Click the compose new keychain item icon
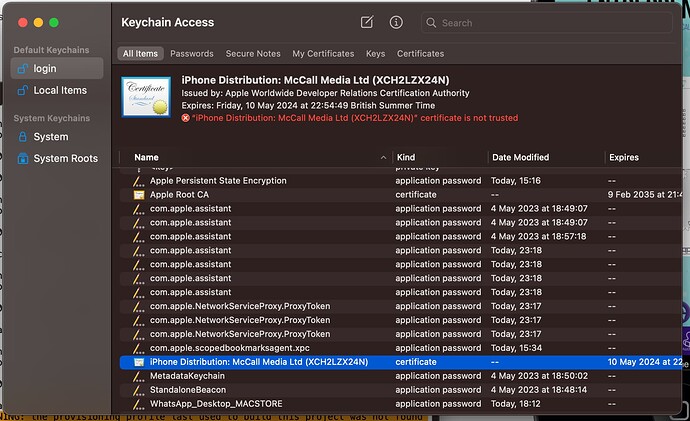The width and height of the screenshot is (690, 421). click(367, 22)
